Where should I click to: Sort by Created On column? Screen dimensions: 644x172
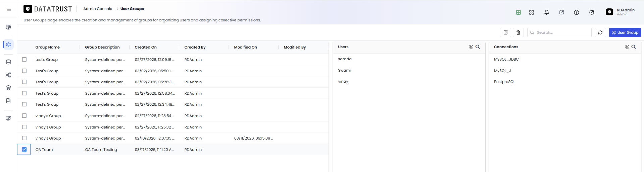(146, 47)
